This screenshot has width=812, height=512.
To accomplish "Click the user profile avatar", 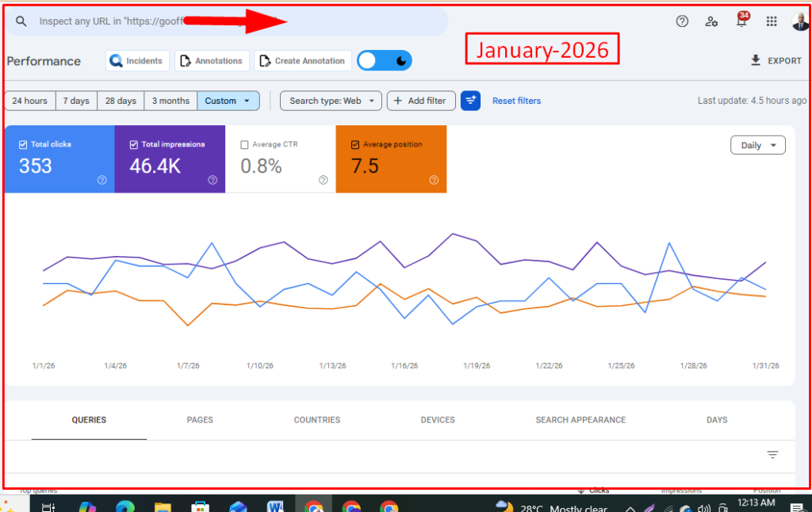I will pyautogui.click(x=799, y=21).
